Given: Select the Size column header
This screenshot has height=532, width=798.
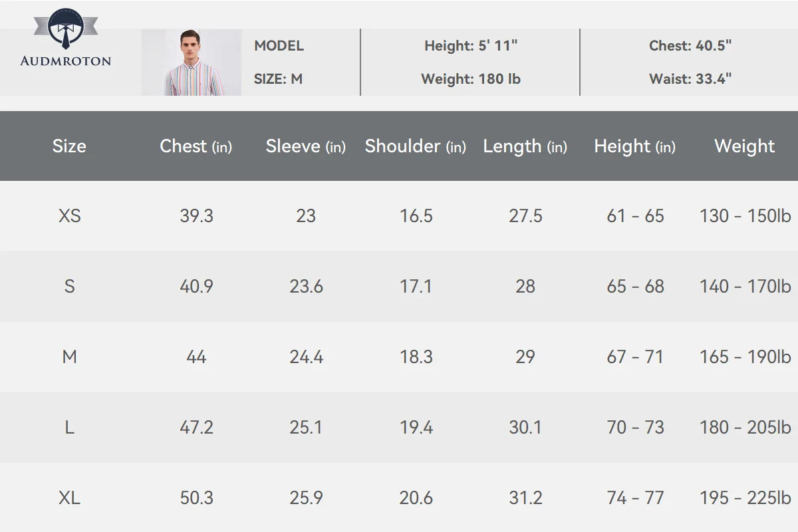Looking at the screenshot, I should tap(69, 146).
